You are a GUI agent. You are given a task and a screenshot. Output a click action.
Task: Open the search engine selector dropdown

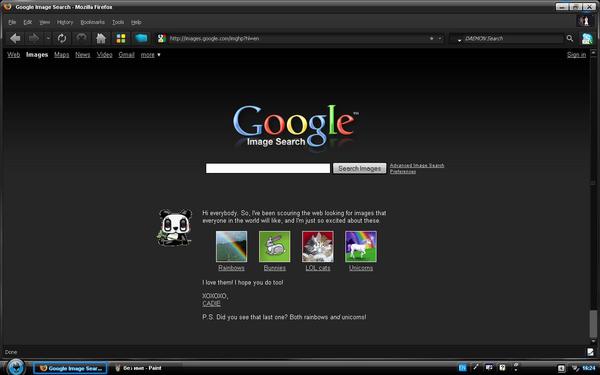point(459,39)
